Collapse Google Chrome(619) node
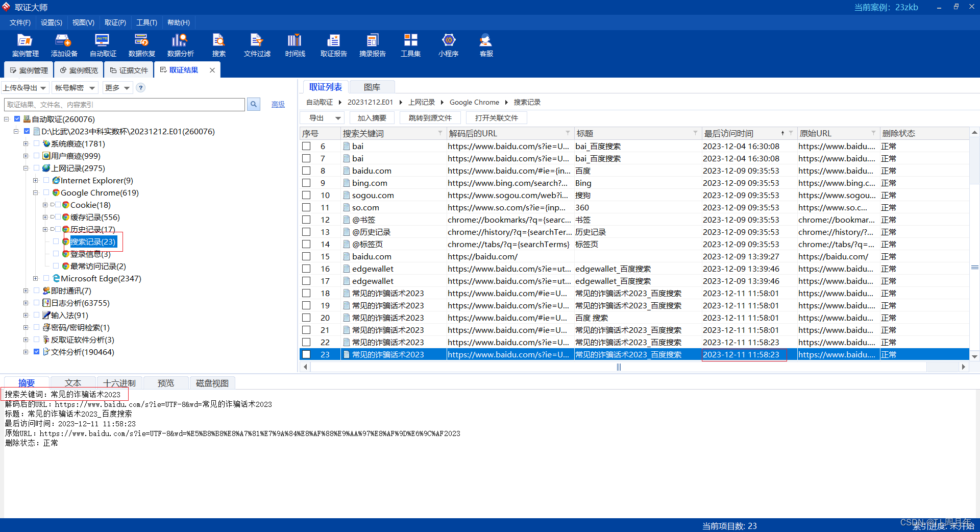Image resolution: width=980 pixels, height=532 pixels. (35, 193)
